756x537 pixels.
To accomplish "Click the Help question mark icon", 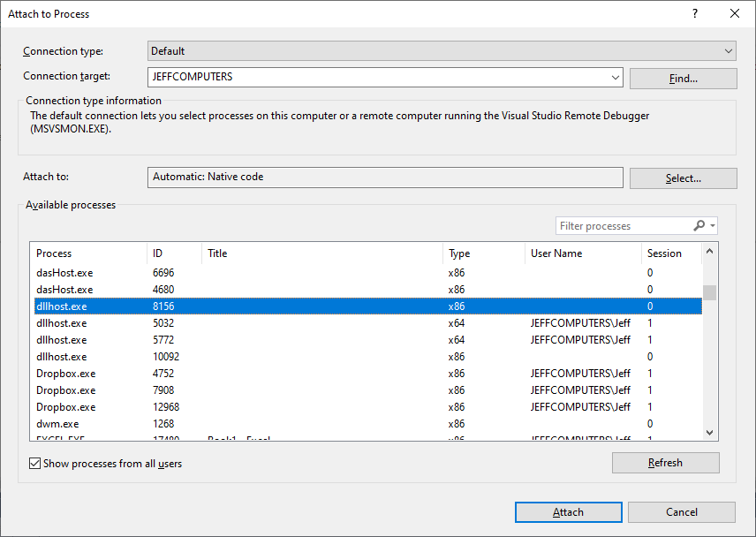I will [x=694, y=13].
